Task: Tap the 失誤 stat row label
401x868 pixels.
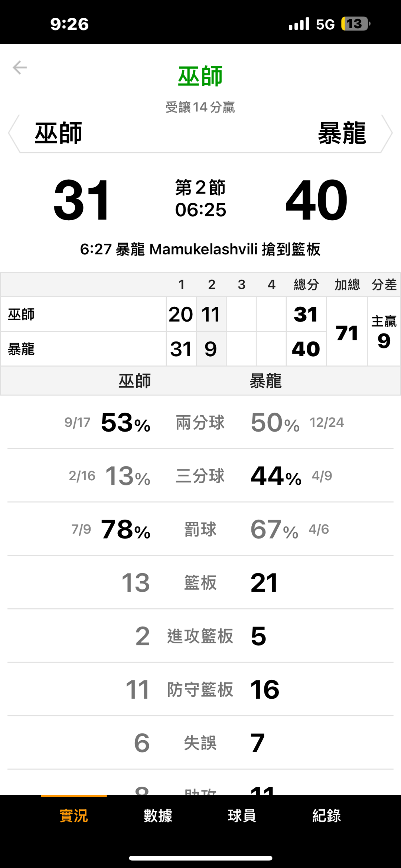Action: 200,743
